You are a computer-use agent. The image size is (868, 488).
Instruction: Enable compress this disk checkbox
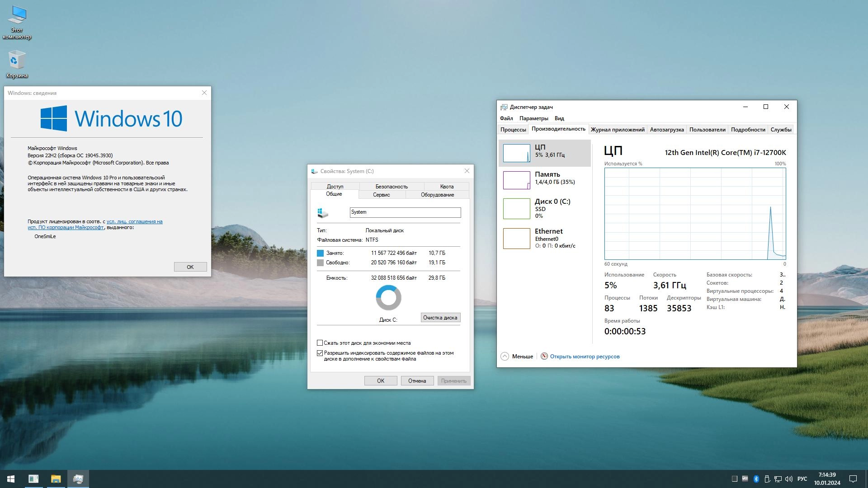coord(320,343)
